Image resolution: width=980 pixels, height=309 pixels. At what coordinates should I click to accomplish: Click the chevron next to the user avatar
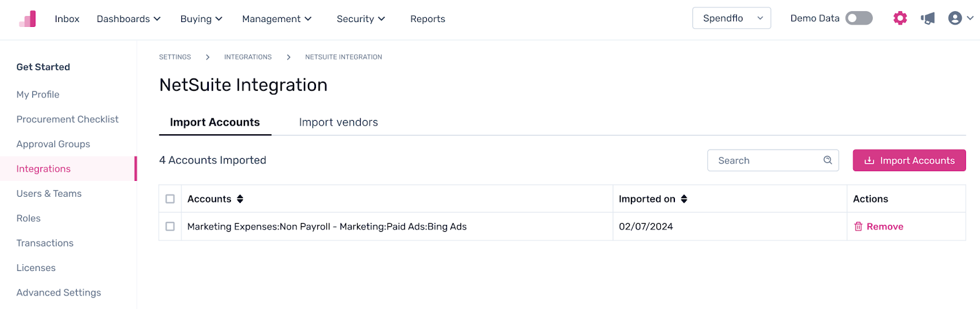[x=970, y=18]
